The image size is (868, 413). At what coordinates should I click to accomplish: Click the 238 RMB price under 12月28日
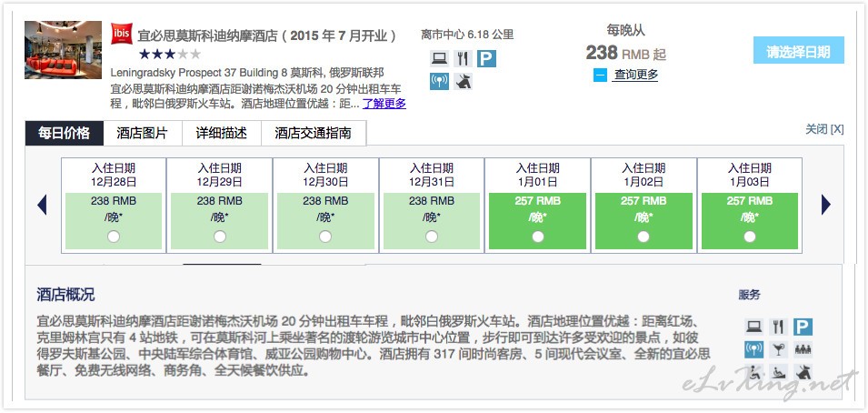(x=114, y=201)
